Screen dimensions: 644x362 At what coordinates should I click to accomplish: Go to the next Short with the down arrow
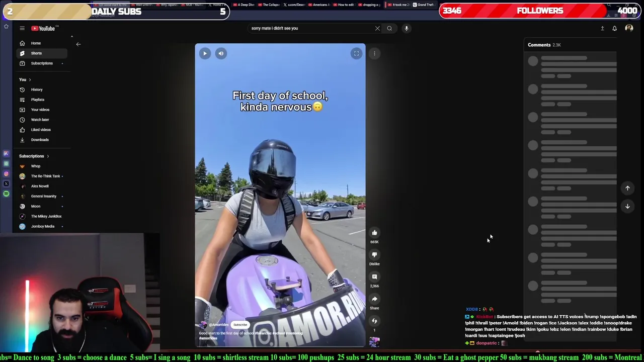(x=627, y=206)
